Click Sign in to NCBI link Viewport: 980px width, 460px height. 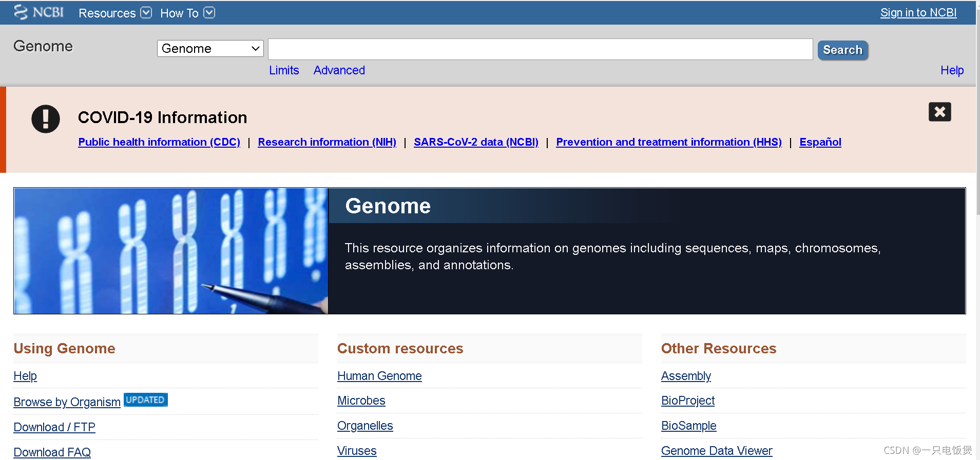pos(918,13)
